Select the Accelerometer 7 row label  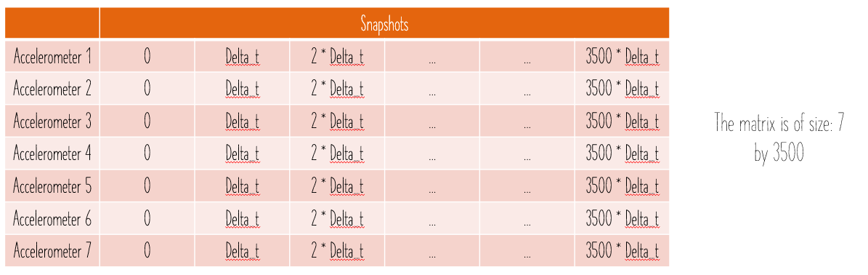(x=52, y=250)
